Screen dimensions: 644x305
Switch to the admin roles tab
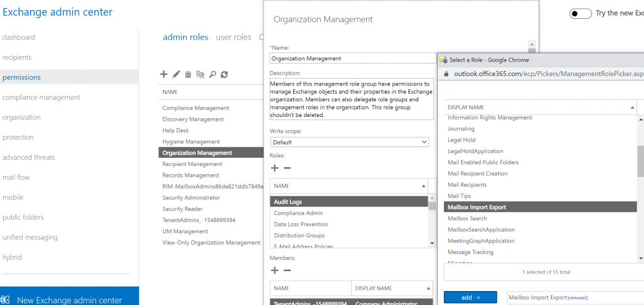[x=186, y=37]
